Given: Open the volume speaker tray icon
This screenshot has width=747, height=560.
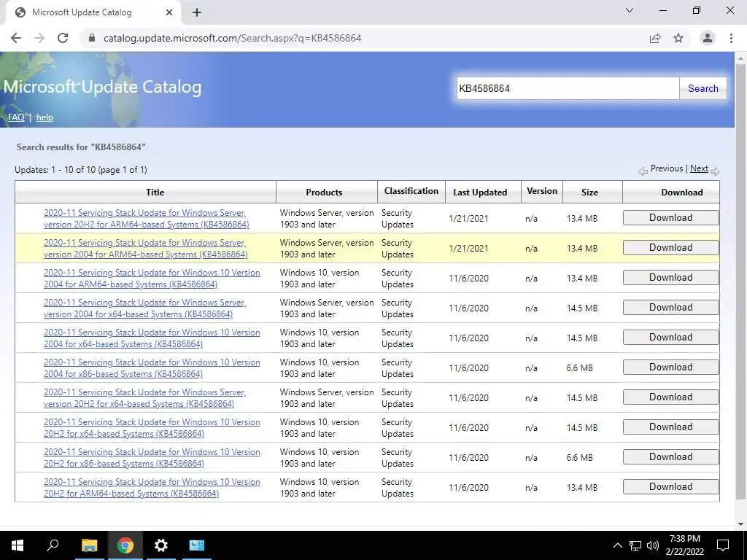Looking at the screenshot, I should coord(653,545).
